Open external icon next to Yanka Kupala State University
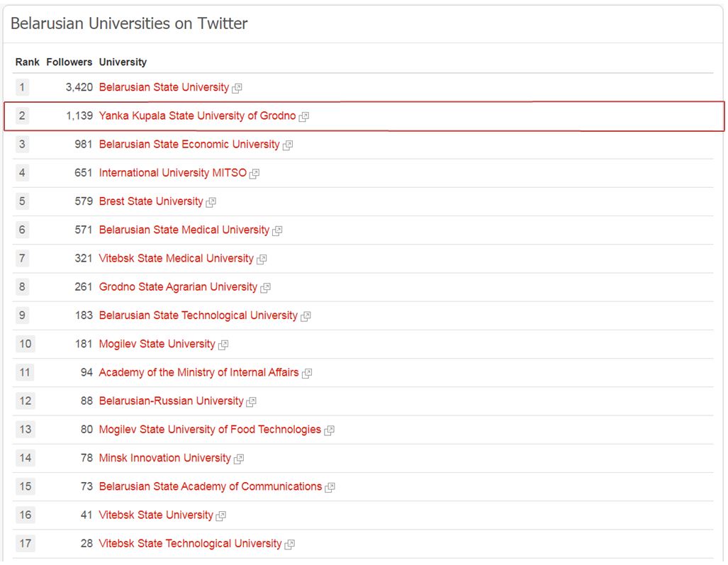This screenshot has height=565, width=728. click(x=303, y=116)
